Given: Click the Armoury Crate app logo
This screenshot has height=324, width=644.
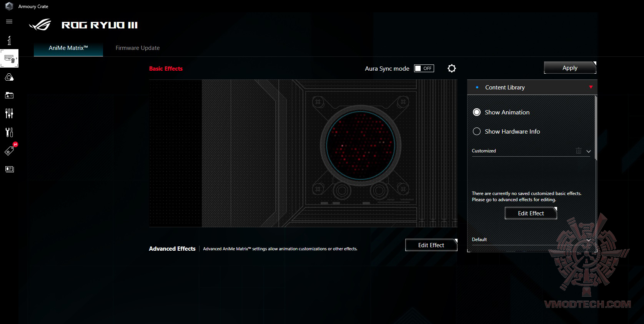Looking at the screenshot, I should [x=9, y=6].
